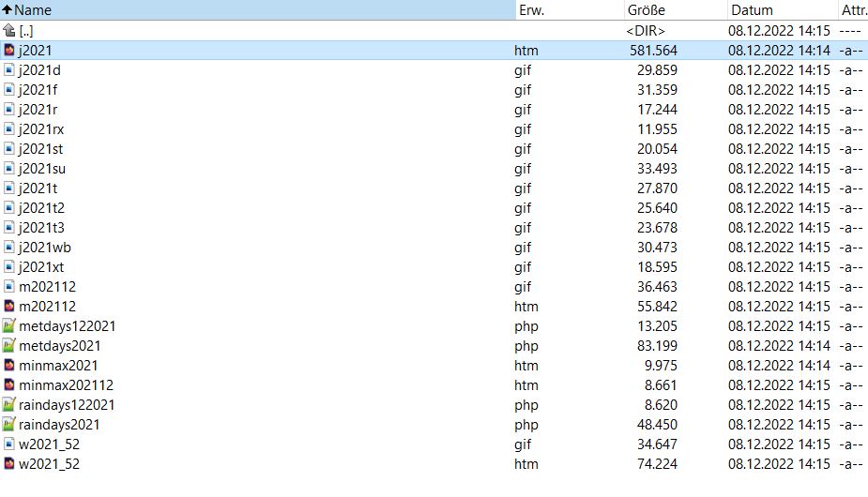
Task: Click the minmax2021 htm file icon
Action: click(9, 366)
